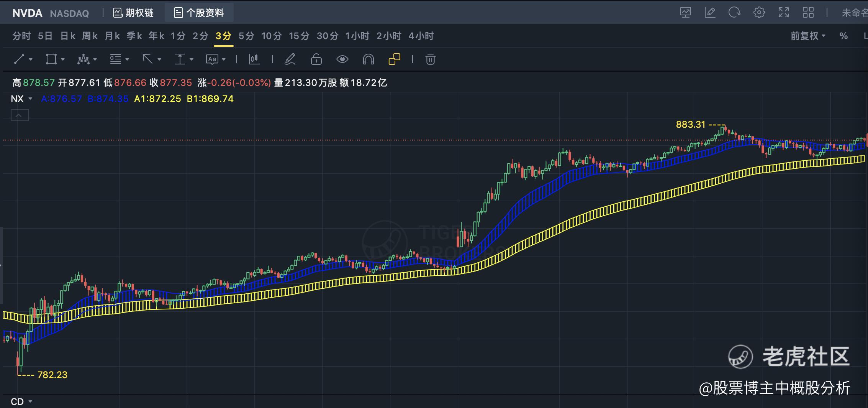
Task: Select the 5分 interval
Action: [246, 36]
